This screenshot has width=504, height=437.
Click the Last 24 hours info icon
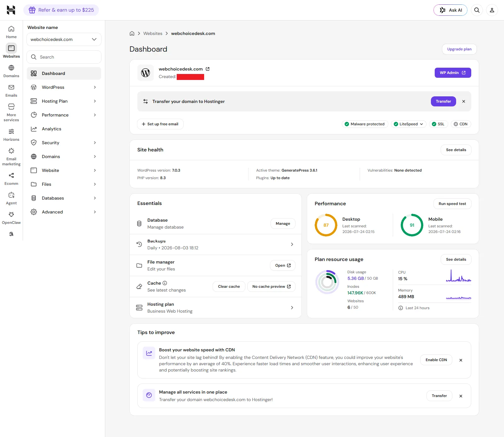point(401,308)
